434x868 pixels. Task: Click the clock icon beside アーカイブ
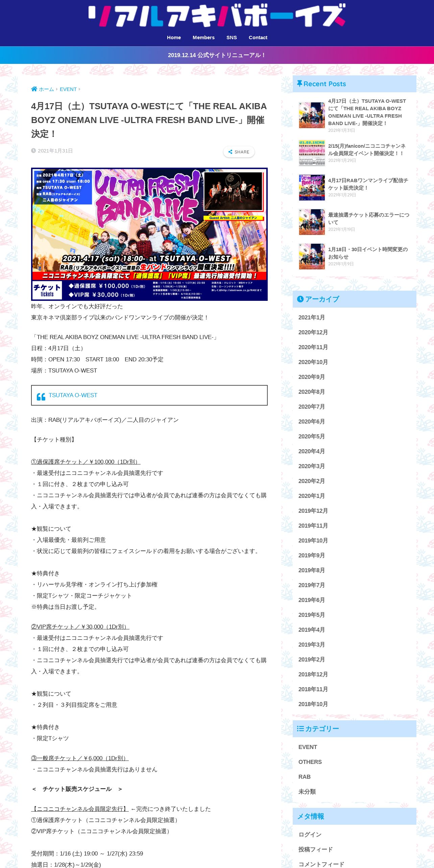click(x=300, y=299)
